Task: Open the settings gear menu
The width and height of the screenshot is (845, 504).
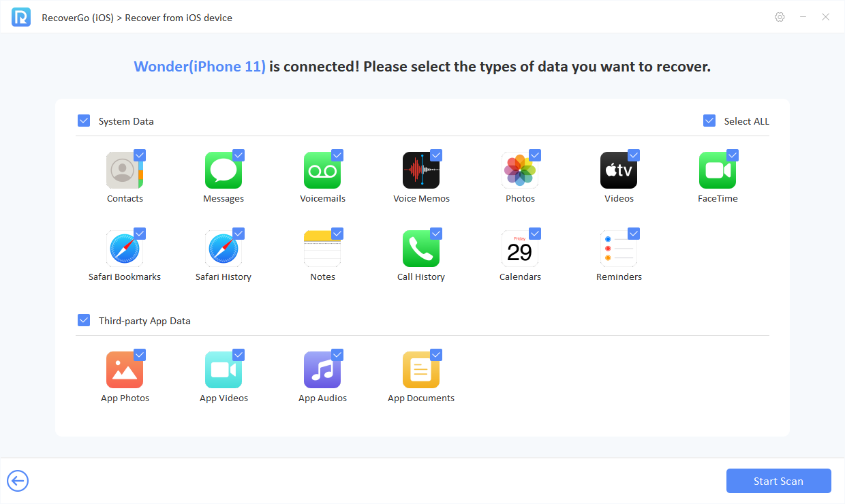Action: (x=780, y=17)
